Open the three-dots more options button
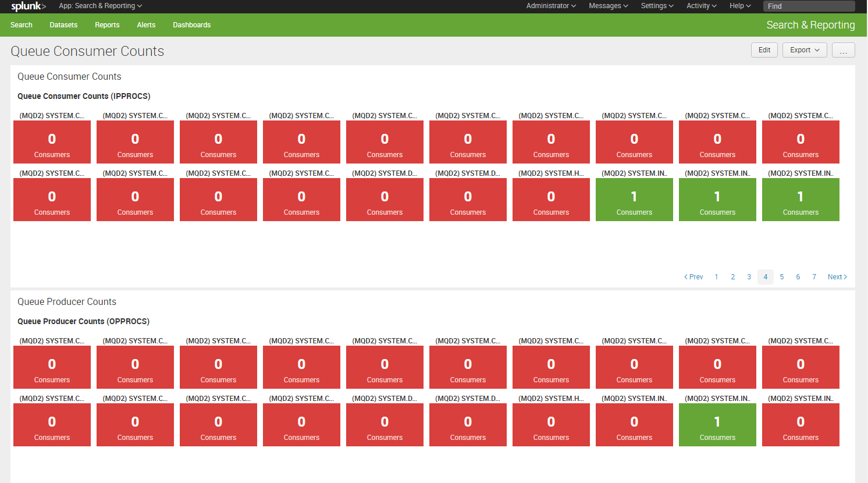The width and height of the screenshot is (868, 483). point(843,51)
